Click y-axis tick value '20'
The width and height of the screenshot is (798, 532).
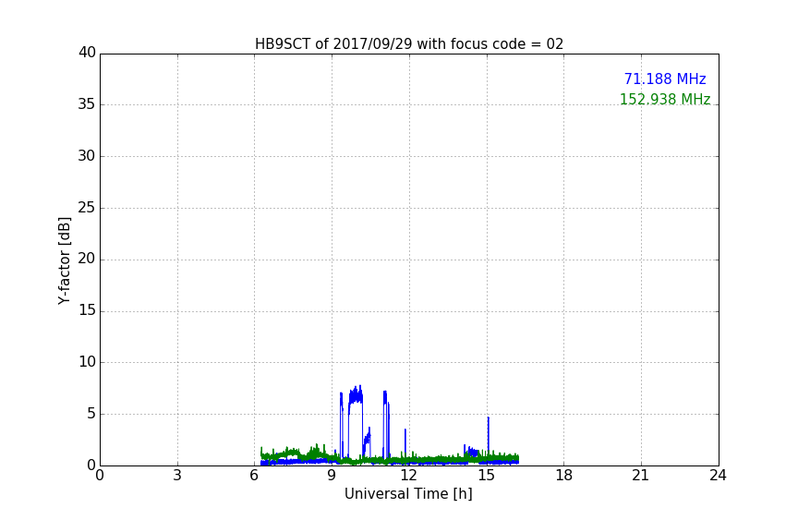(87, 260)
